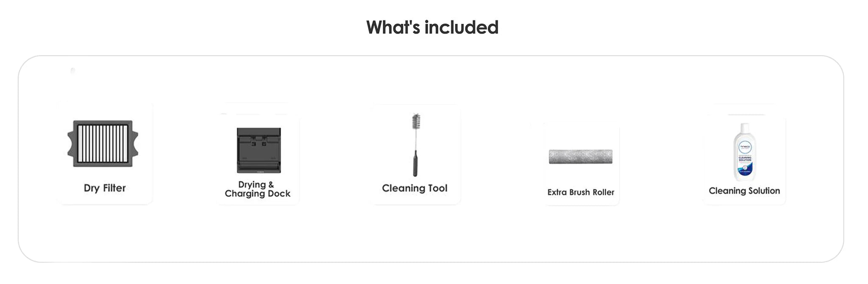Click the "Cleaning Solution" caption text
Screen dimensions: 868x284
point(744,191)
